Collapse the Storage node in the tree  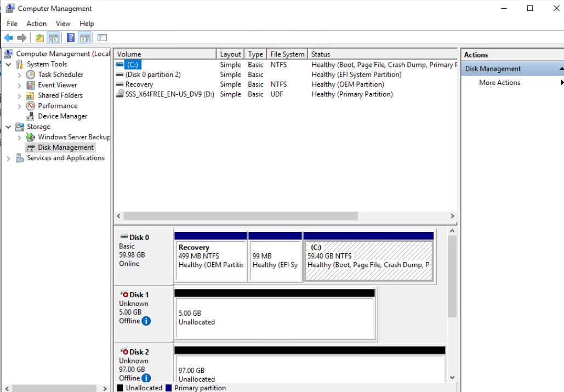(x=8, y=126)
